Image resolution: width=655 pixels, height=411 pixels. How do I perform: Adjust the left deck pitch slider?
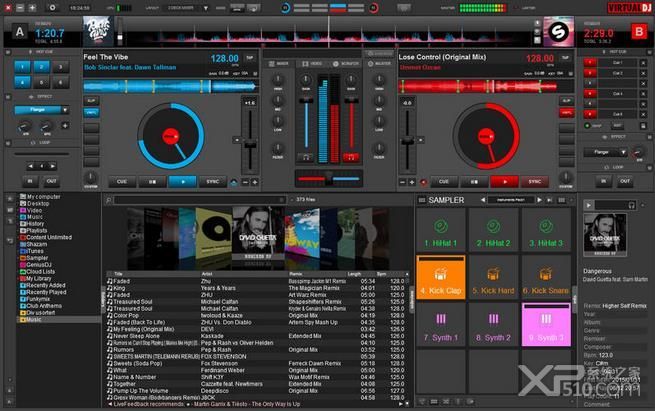pyautogui.click(x=250, y=145)
